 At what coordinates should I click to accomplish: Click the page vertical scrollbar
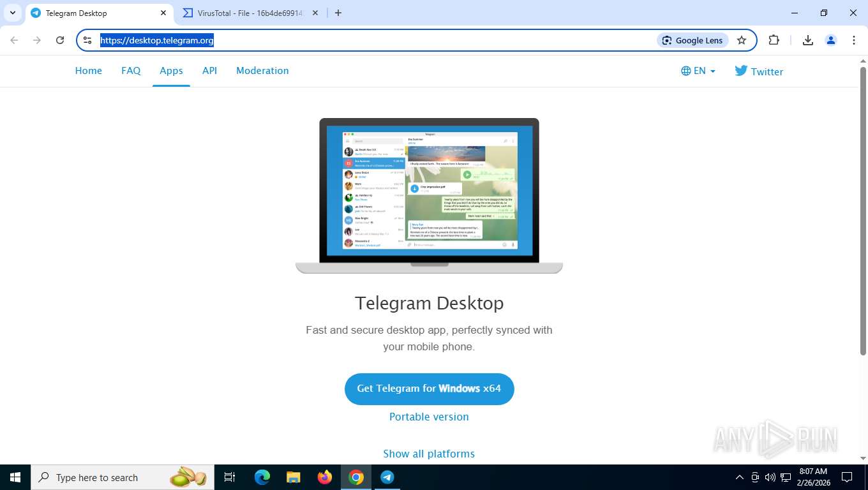pos(863,211)
